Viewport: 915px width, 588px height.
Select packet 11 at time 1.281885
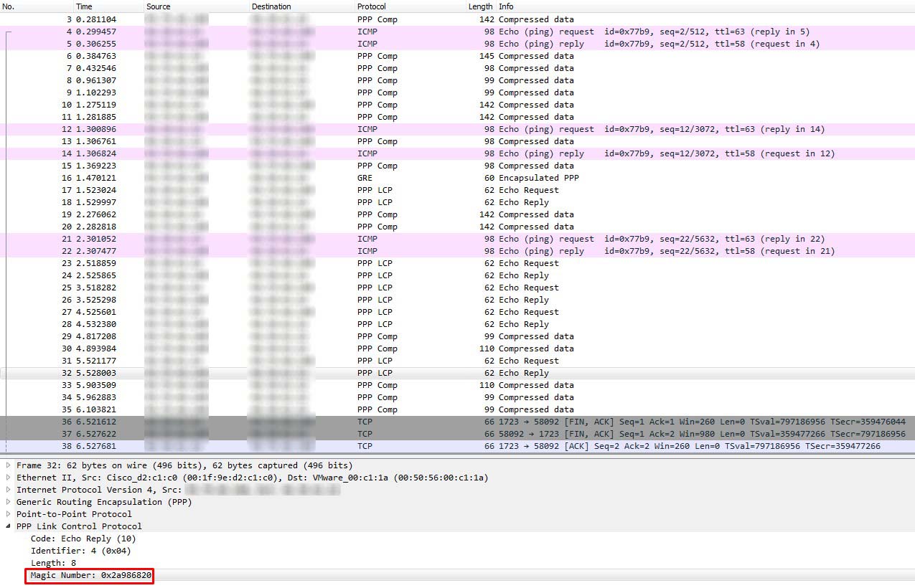[457, 117]
